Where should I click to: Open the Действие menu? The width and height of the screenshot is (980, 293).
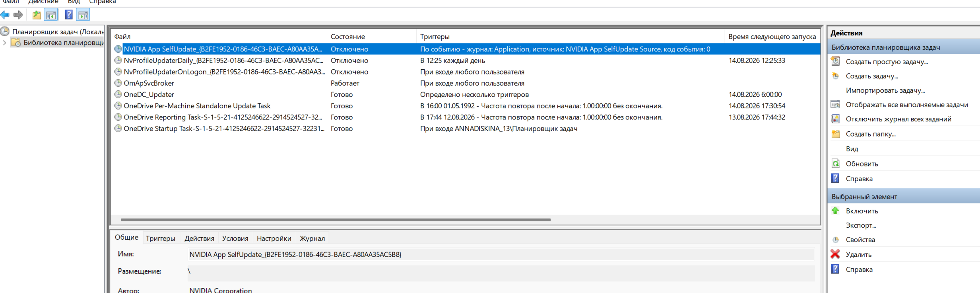point(43,2)
